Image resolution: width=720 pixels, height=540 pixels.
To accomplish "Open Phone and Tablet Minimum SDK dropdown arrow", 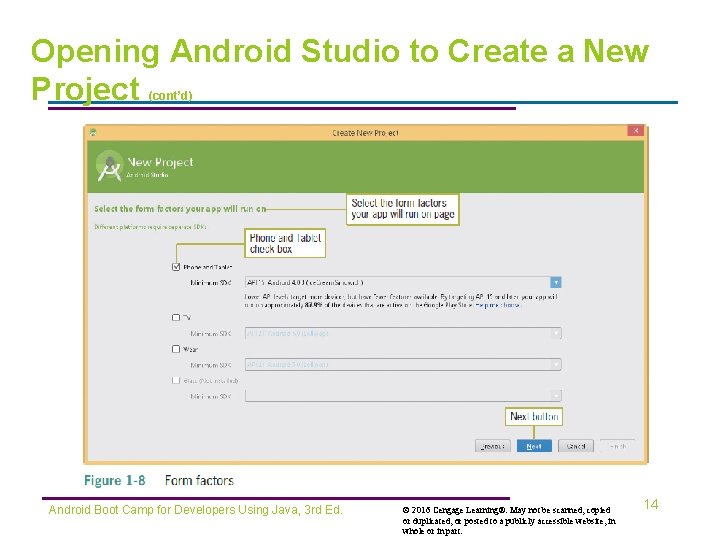I will pyautogui.click(x=556, y=282).
